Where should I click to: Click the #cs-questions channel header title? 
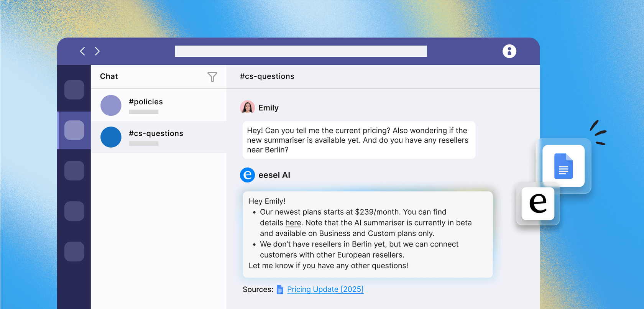pos(267,76)
